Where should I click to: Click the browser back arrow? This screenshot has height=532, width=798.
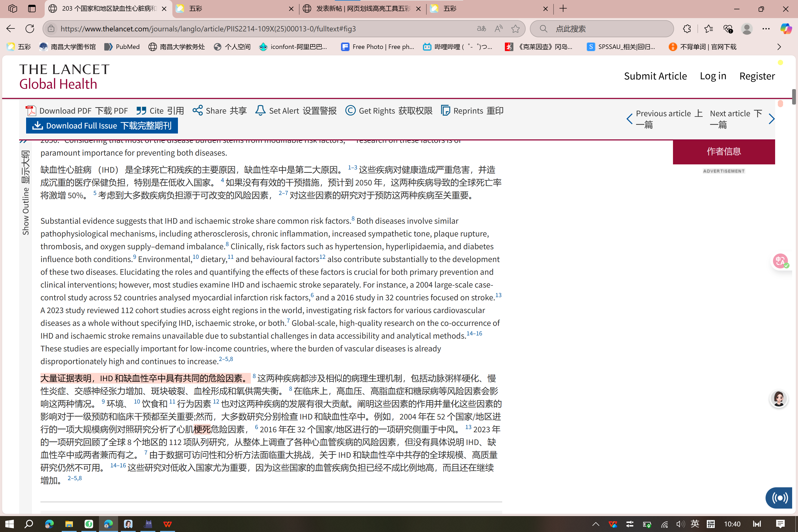[x=11, y=29]
